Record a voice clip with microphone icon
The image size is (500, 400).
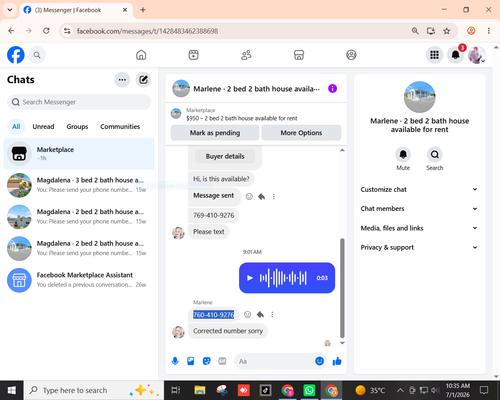(175, 361)
